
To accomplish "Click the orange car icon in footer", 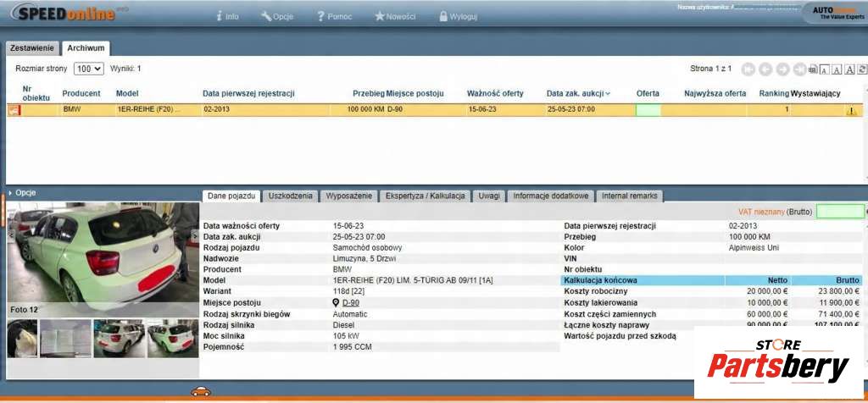I will tap(200, 391).
